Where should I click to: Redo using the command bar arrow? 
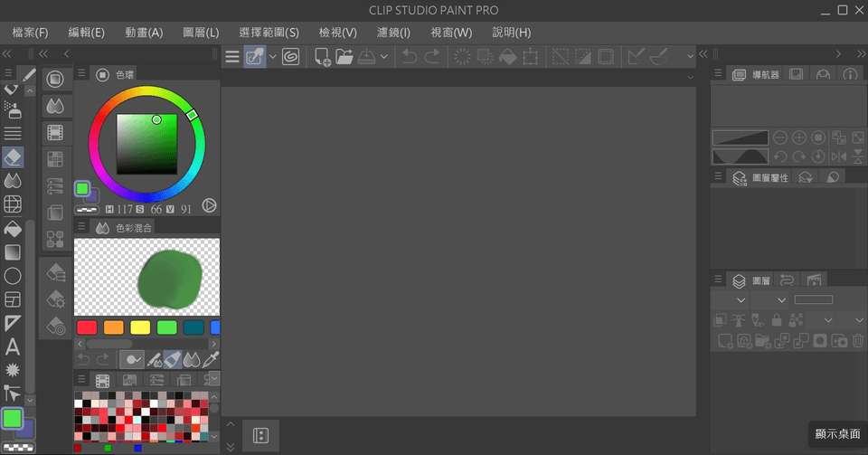click(432, 56)
